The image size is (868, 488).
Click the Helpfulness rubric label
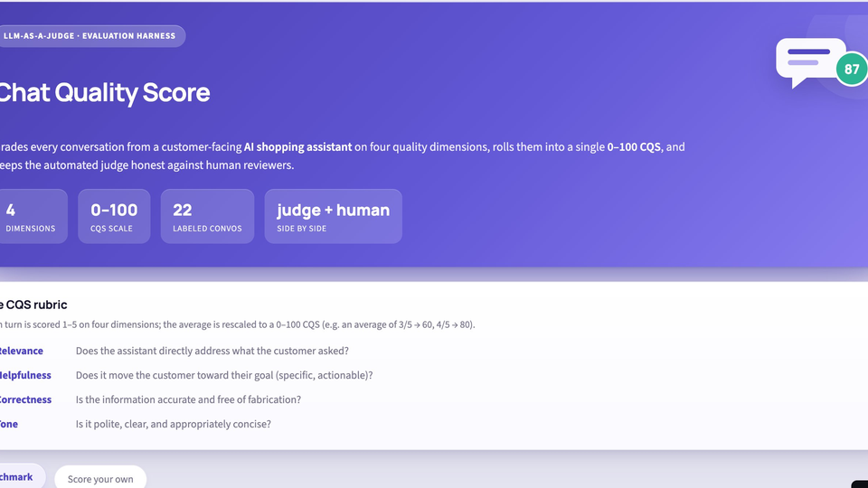pyautogui.click(x=25, y=375)
